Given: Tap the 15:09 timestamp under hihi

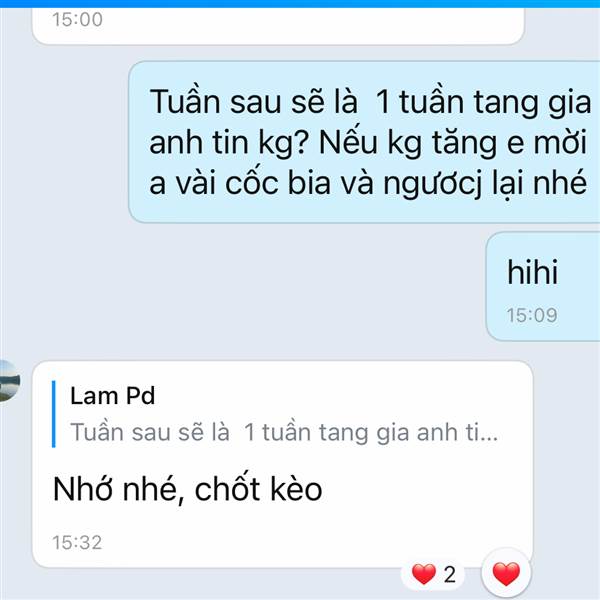Looking at the screenshot, I should 532,315.
